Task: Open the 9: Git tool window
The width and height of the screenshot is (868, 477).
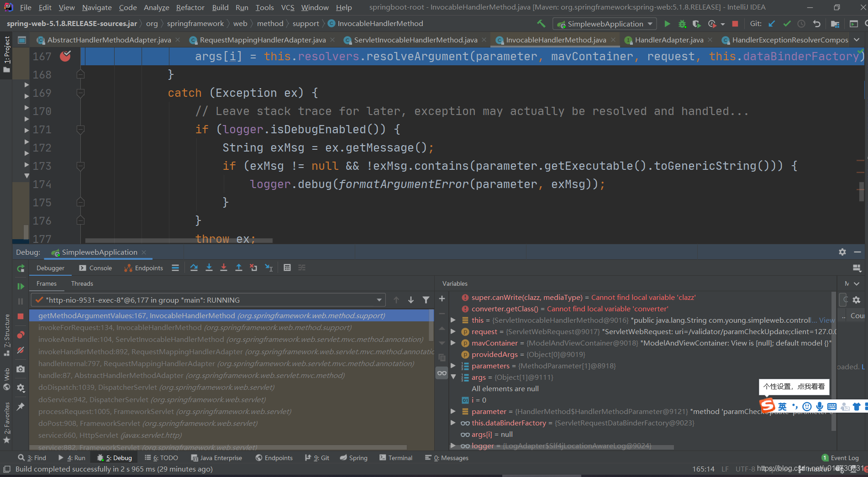Action: tap(317, 458)
